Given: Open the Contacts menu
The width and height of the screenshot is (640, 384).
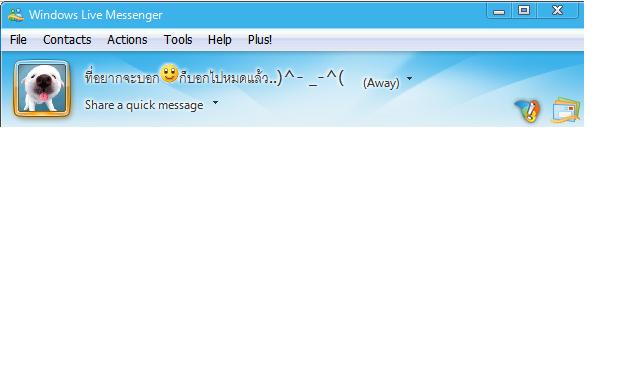Looking at the screenshot, I should coord(67,40).
